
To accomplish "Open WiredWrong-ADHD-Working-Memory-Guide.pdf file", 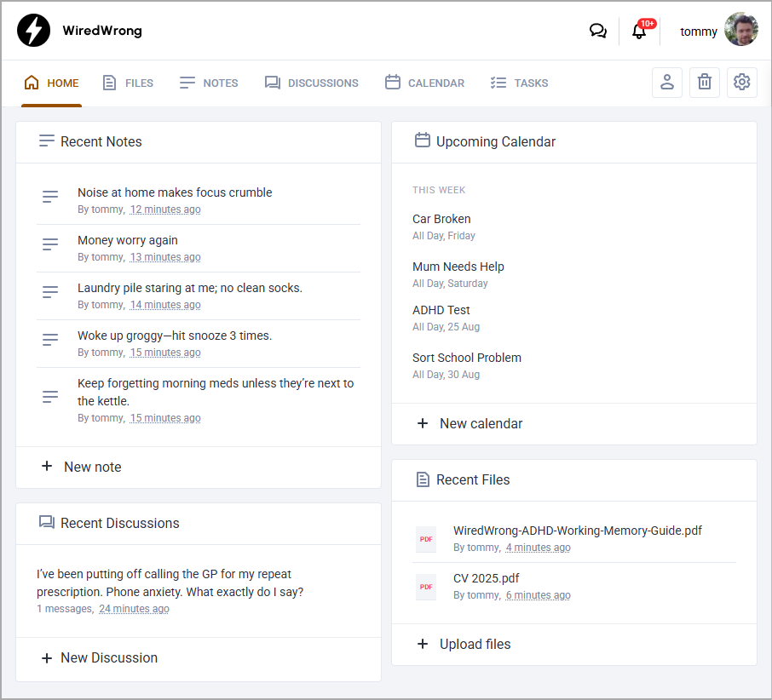I will tap(577, 531).
